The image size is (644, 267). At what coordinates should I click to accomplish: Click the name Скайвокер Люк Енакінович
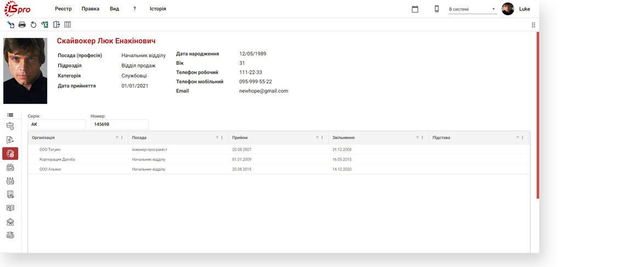click(x=106, y=41)
